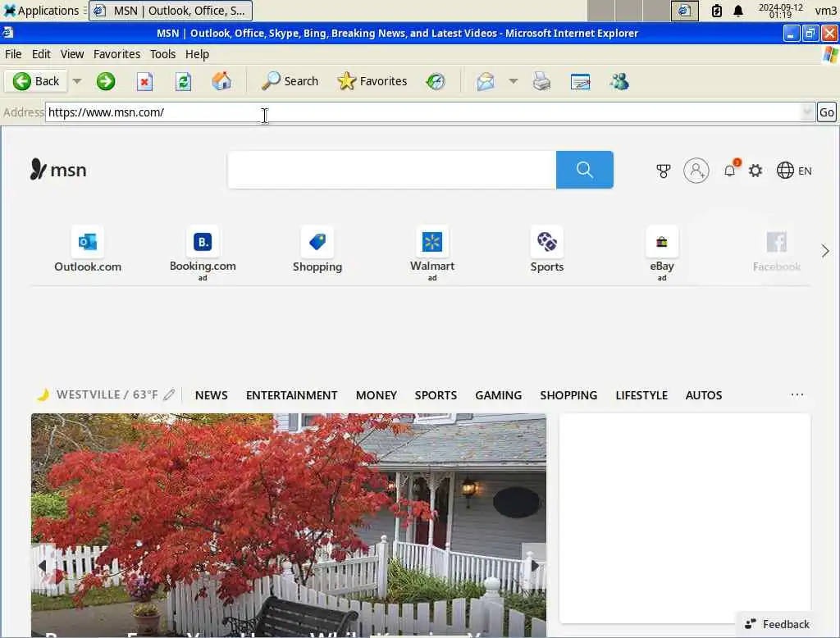Open the eBay shortcut tile
The image size is (840, 638).
coord(662,253)
